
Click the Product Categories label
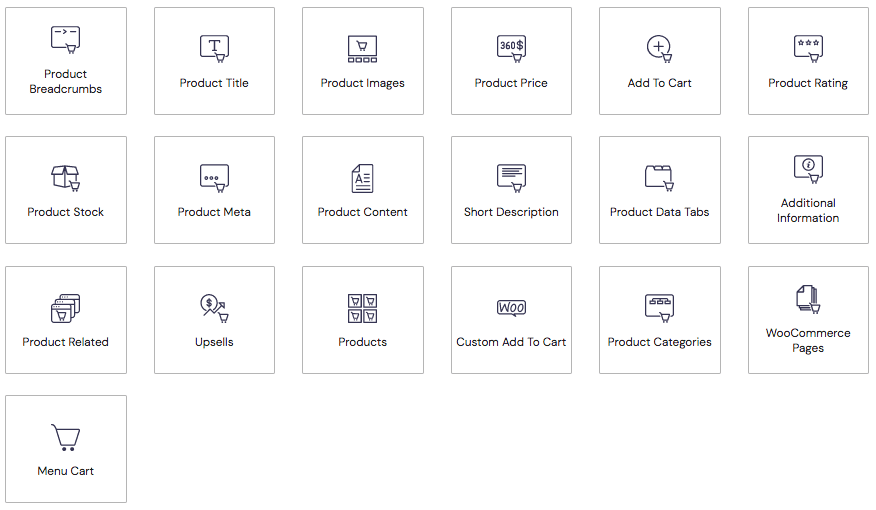pyautogui.click(x=659, y=342)
